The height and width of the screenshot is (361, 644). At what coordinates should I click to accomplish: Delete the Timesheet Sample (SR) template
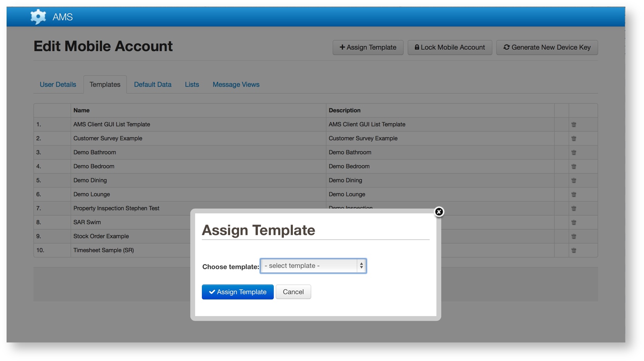coord(574,250)
